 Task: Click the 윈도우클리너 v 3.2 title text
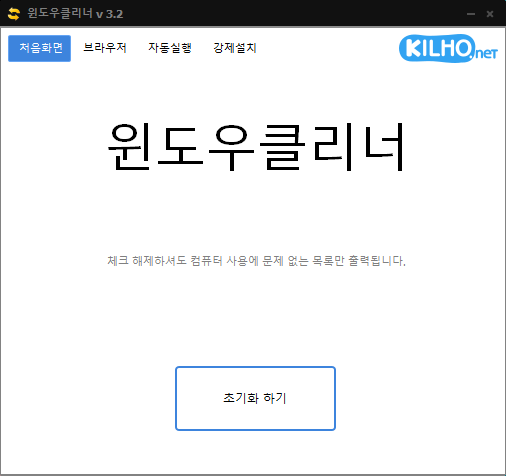click(75, 14)
